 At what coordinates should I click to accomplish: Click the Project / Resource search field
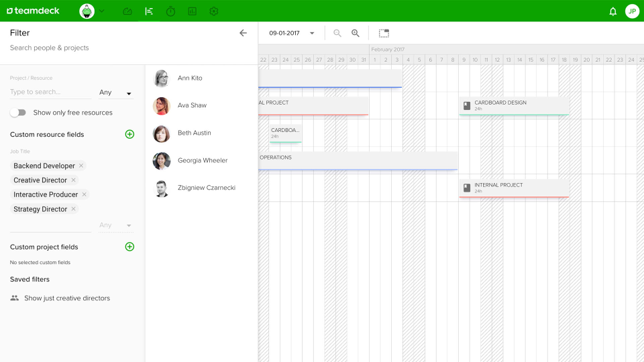click(49, 92)
